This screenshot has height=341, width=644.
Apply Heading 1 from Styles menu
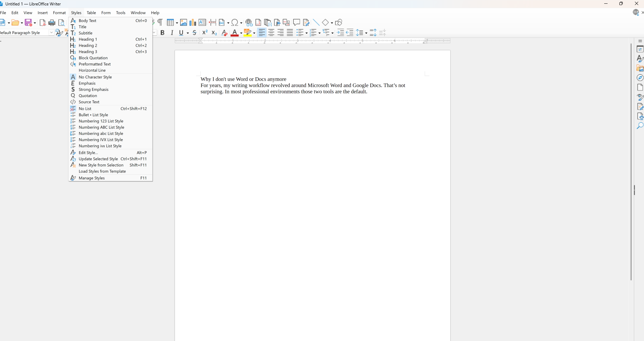(x=110, y=39)
